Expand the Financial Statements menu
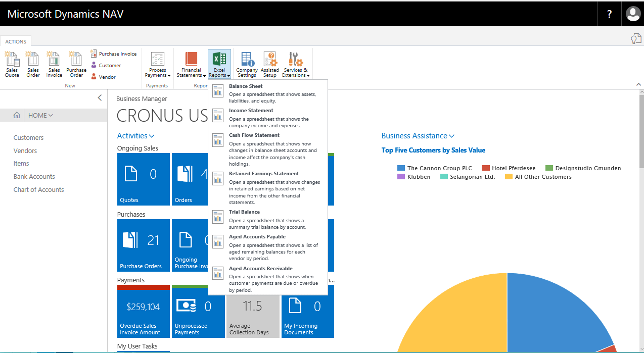Viewport: 644px width, 353px height. tap(192, 65)
